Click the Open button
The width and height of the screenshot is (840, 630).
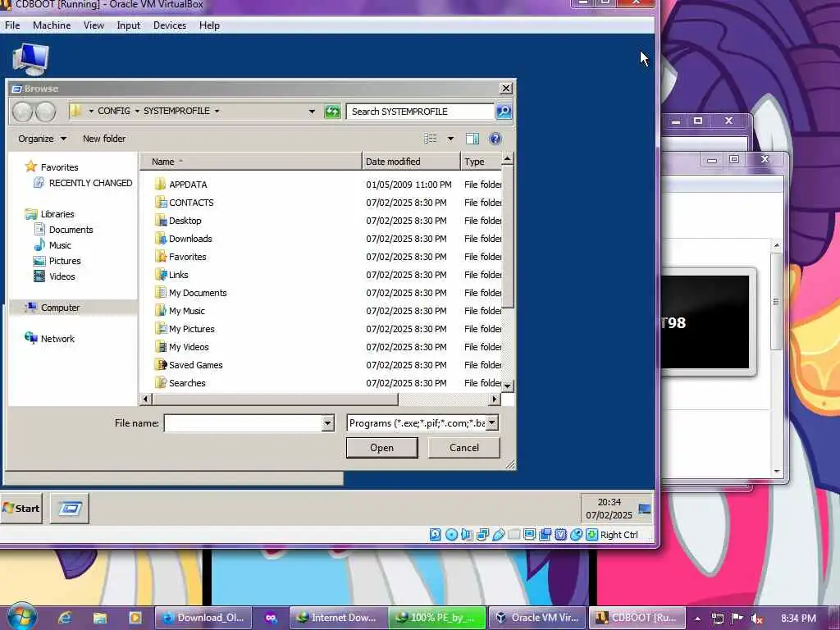point(382,448)
